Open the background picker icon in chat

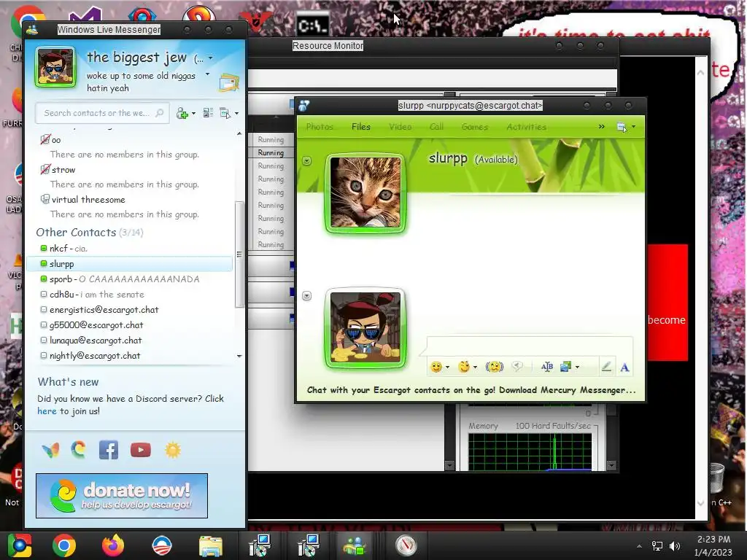click(565, 366)
